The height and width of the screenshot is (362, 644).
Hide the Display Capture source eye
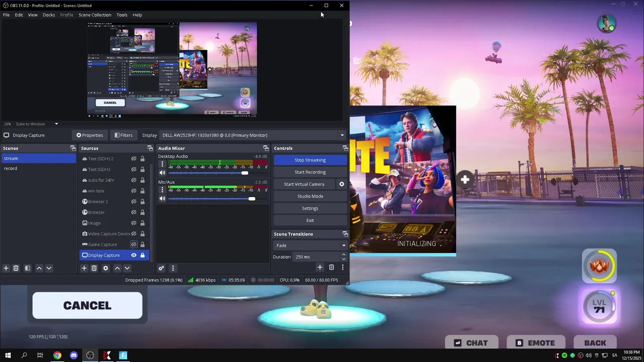[134, 255]
